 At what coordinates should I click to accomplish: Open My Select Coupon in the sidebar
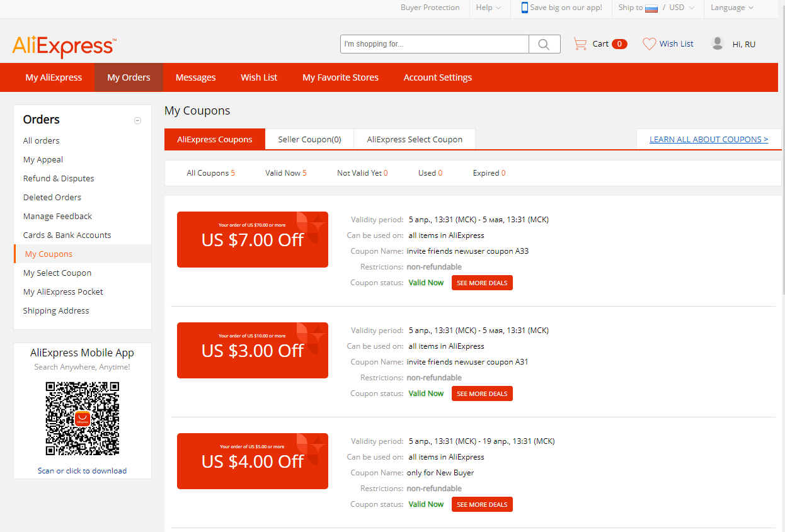click(57, 273)
